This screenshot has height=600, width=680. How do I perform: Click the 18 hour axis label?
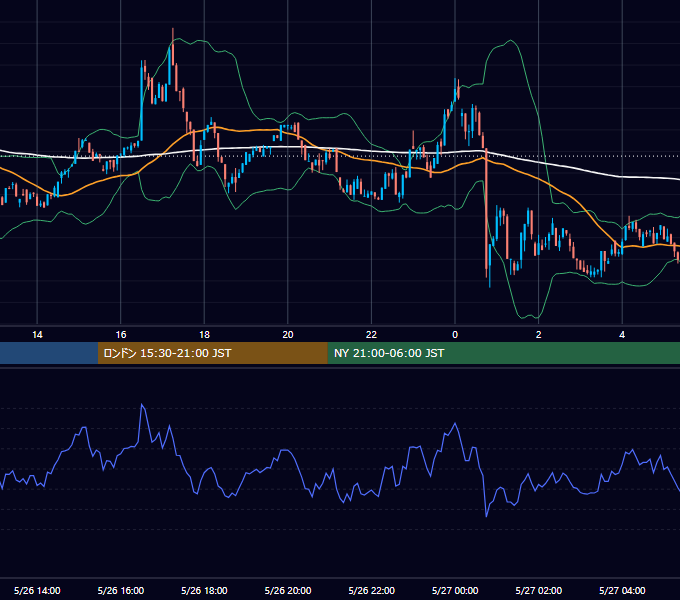[204, 335]
